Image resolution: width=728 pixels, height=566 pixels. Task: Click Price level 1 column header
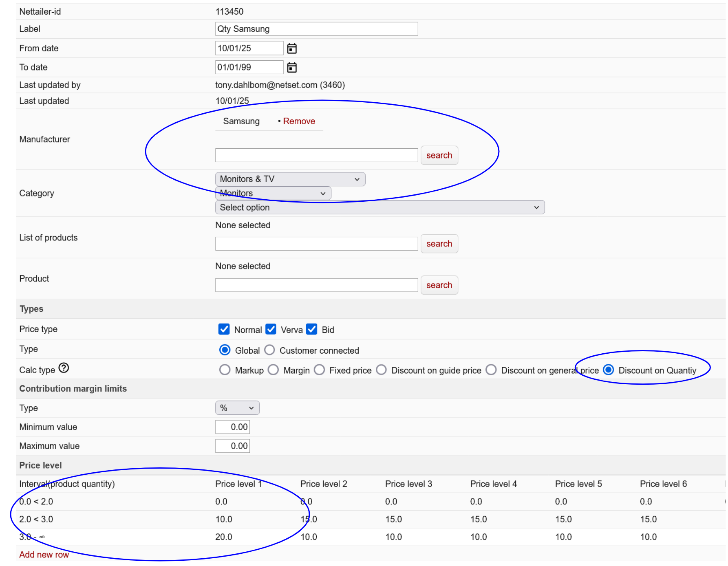pos(238,484)
